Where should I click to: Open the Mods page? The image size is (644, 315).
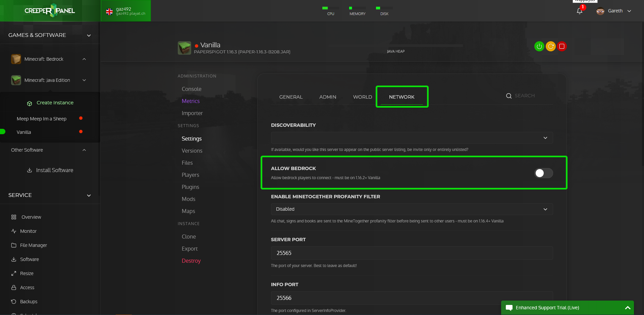(x=188, y=199)
